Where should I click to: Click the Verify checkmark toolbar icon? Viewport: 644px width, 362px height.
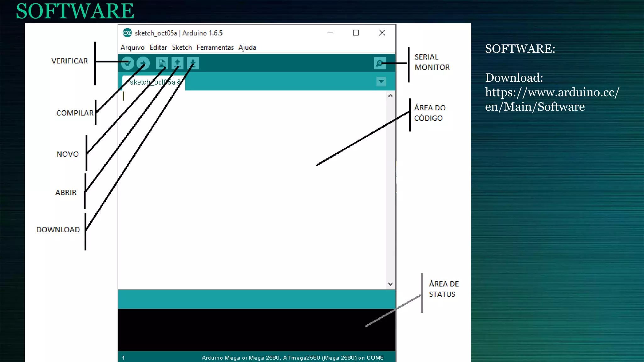[x=128, y=63]
